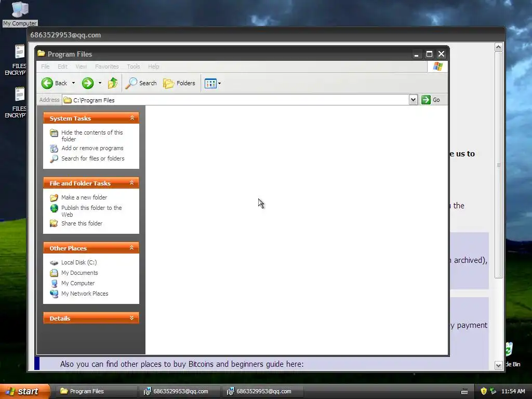Open the File menu
Viewport: 532px width, 399px height.
pos(45,66)
